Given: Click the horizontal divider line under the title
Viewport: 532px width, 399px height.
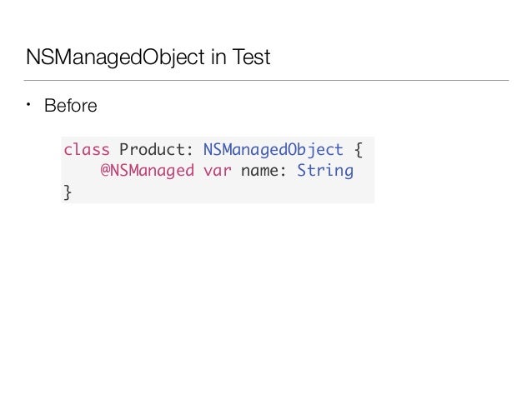Looking at the screenshot, I should click(266, 80).
